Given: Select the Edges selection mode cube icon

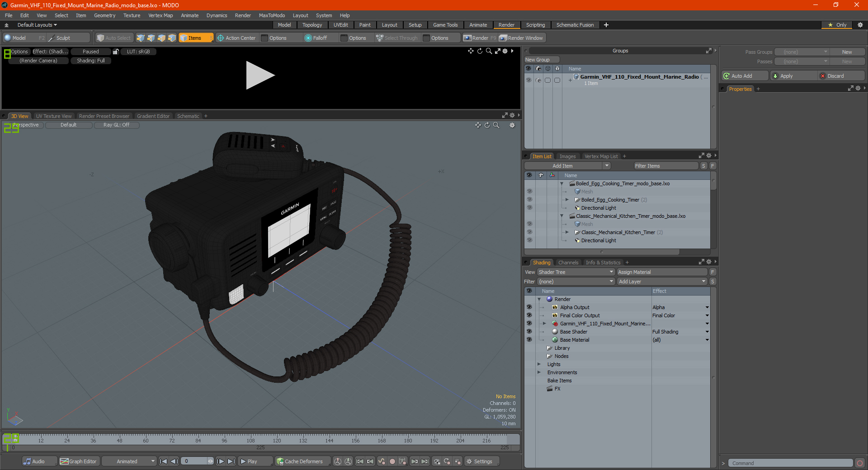Looking at the screenshot, I should tap(151, 38).
